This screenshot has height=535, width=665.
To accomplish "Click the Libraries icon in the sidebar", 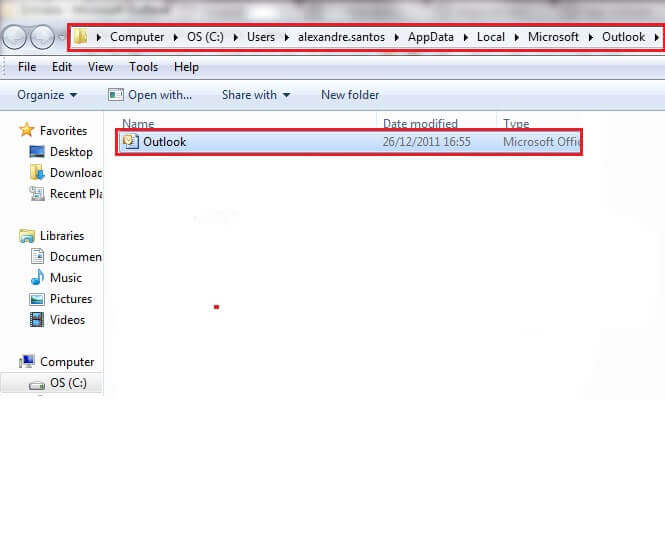I will point(27,235).
